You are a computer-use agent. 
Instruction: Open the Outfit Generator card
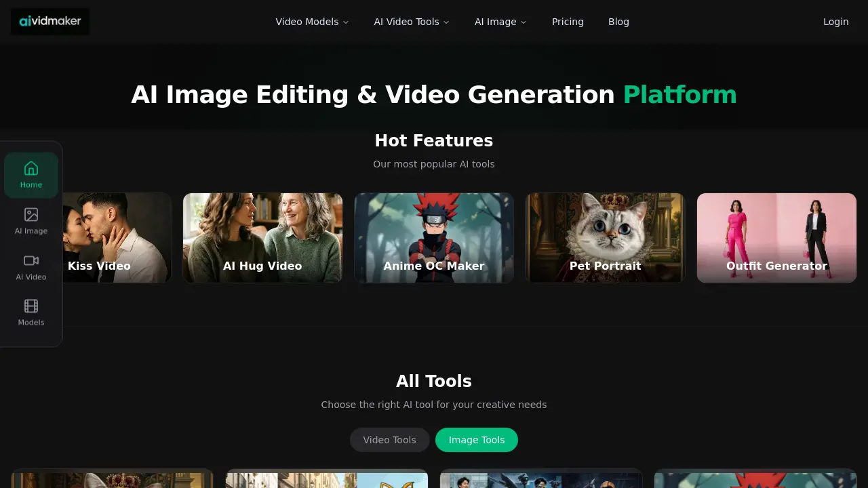click(776, 238)
